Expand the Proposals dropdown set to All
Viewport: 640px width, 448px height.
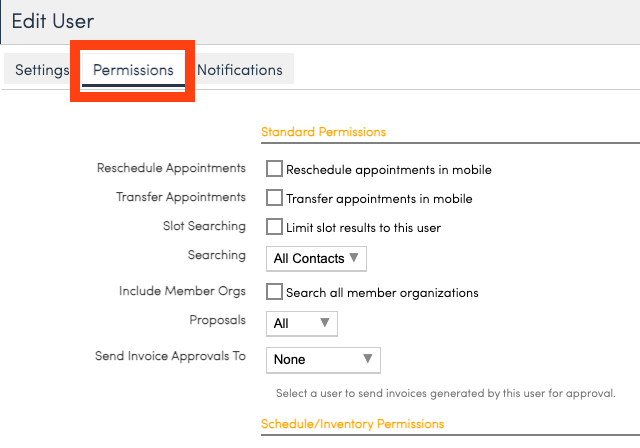(x=302, y=323)
